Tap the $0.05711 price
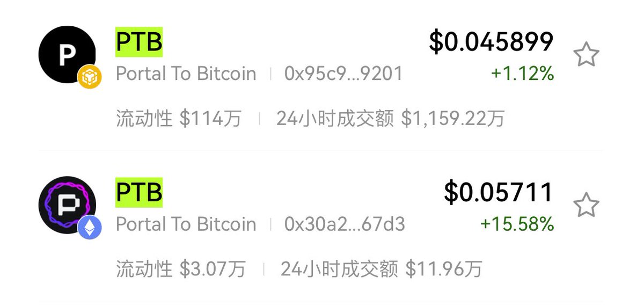 [x=499, y=192]
